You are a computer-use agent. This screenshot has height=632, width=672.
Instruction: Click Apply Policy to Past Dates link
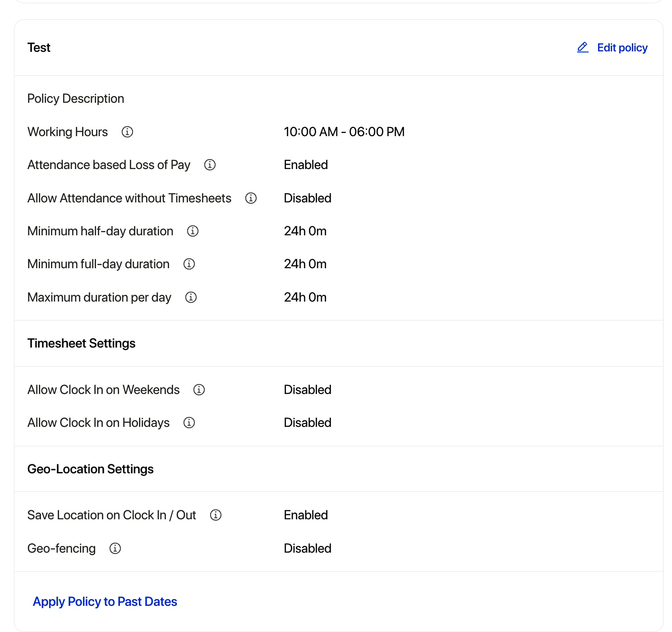pyautogui.click(x=105, y=601)
